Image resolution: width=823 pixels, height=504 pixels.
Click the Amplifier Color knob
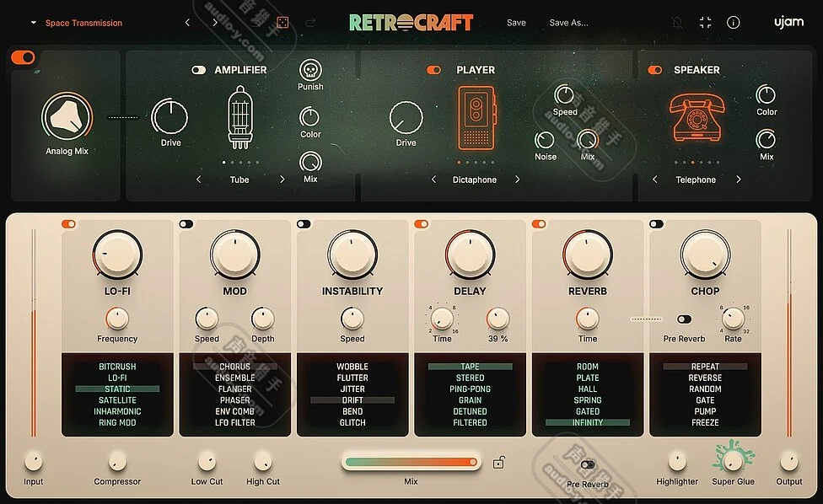coord(309,117)
